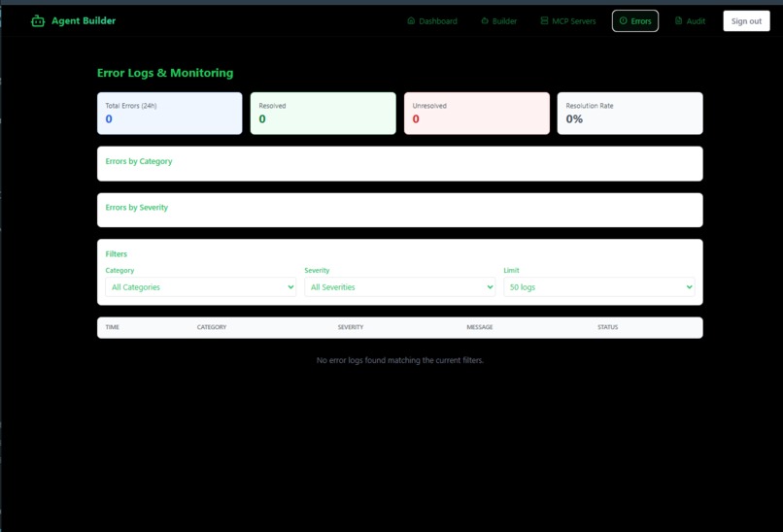
Task: Click the Total Errors (24h) card
Action: tap(170, 114)
